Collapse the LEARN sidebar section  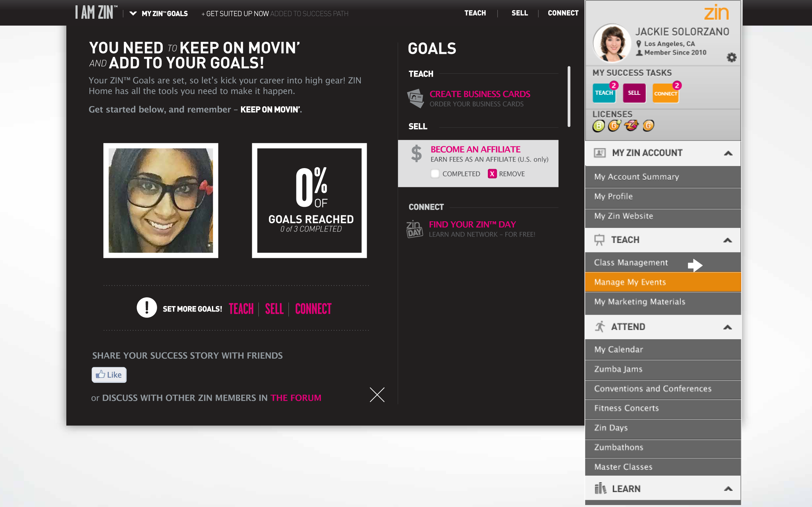[728, 489]
